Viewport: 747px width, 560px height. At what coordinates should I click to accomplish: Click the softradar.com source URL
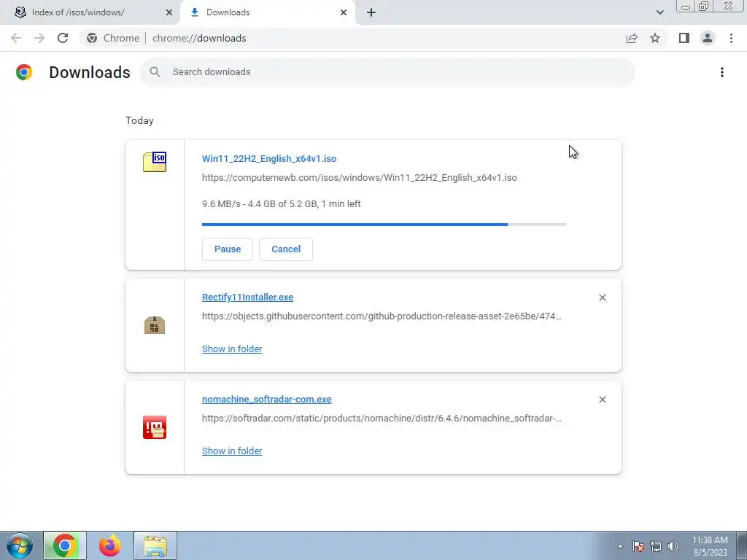(382, 418)
